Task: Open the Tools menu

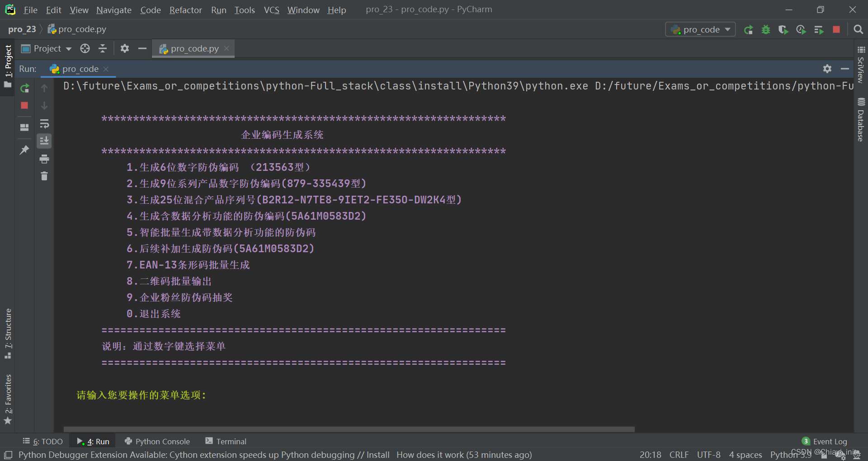Action: point(245,10)
